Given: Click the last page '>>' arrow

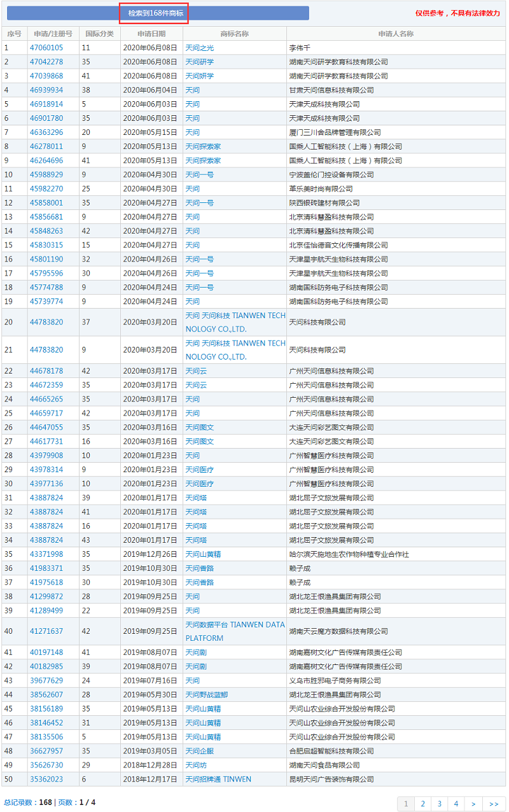Looking at the screenshot, I should (494, 804).
